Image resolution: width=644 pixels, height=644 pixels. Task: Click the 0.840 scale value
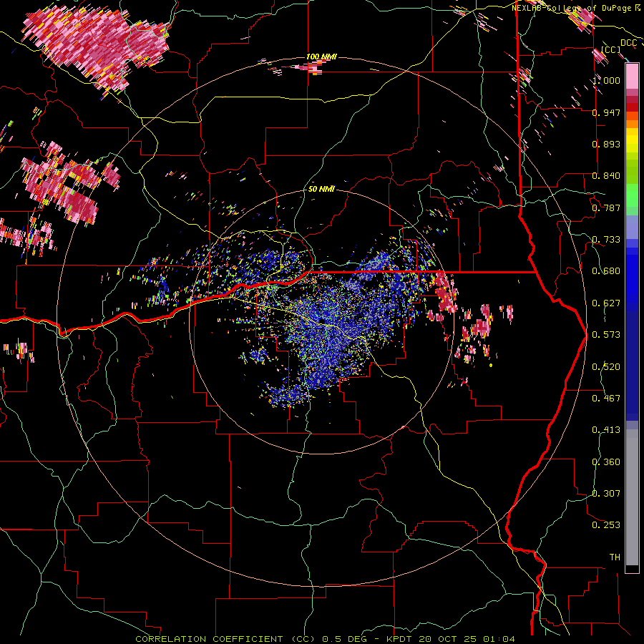coord(606,175)
